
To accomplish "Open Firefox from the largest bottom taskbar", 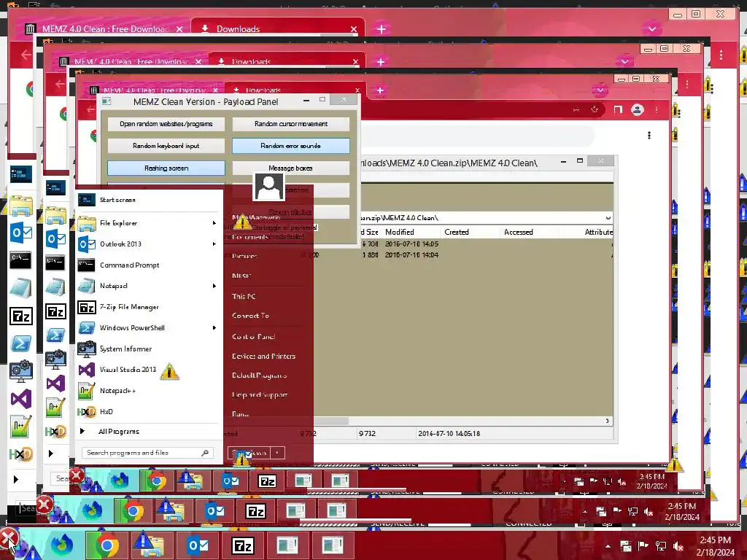I will click(63, 545).
